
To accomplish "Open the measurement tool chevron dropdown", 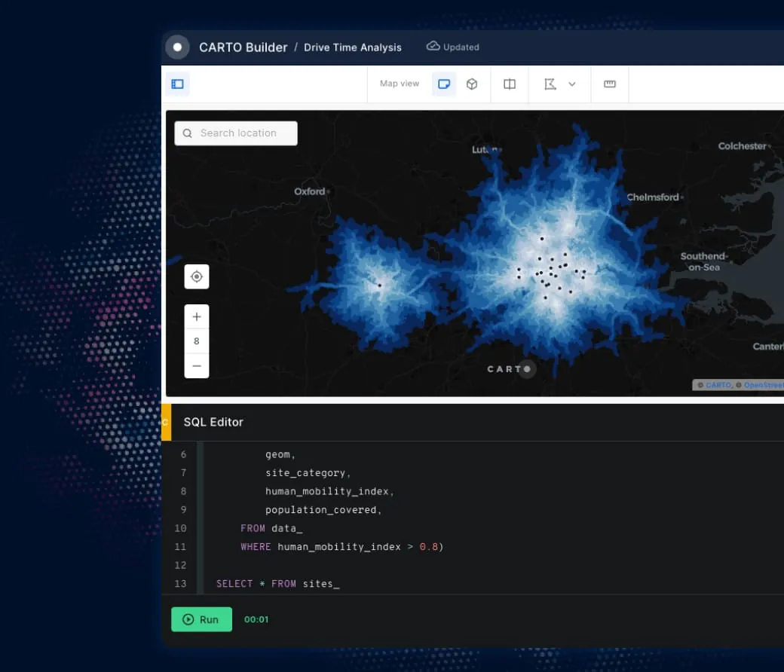I will [571, 84].
